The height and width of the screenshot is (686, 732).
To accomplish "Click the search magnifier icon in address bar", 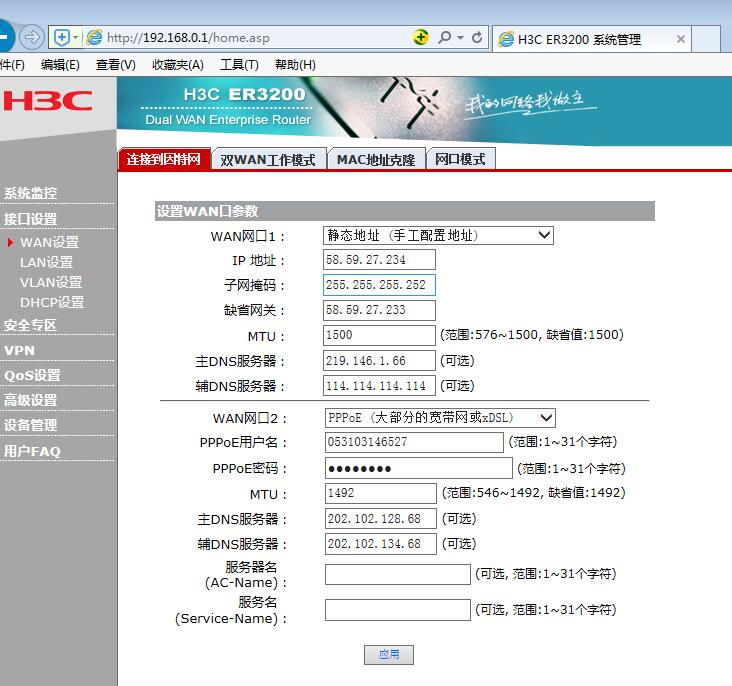I will point(444,37).
